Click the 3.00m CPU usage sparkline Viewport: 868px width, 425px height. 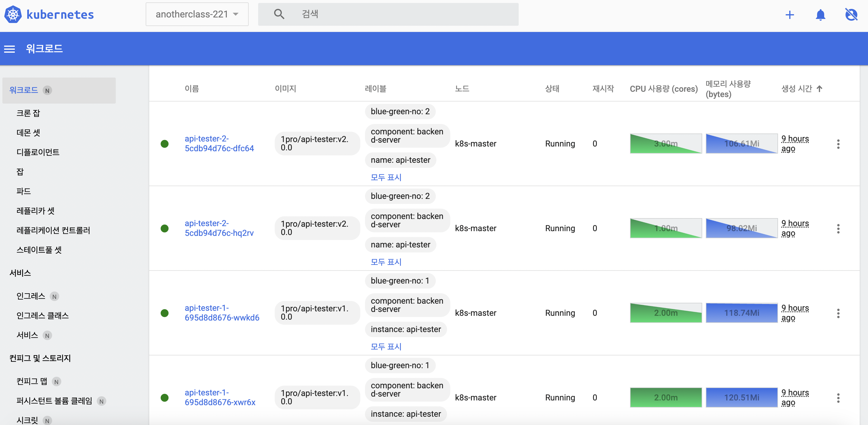pos(666,144)
